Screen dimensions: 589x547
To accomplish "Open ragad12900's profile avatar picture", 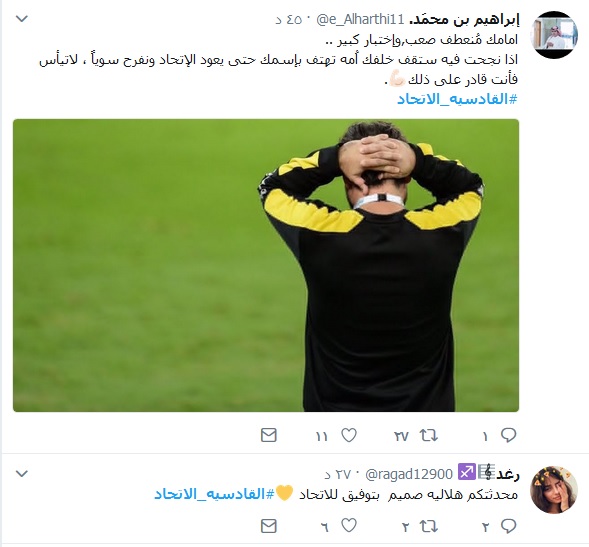I will coord(554,490).
